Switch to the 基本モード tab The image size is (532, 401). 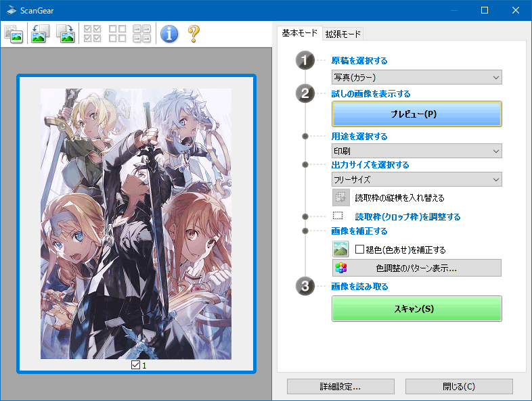pyautogui.click(x=299, y=33)
